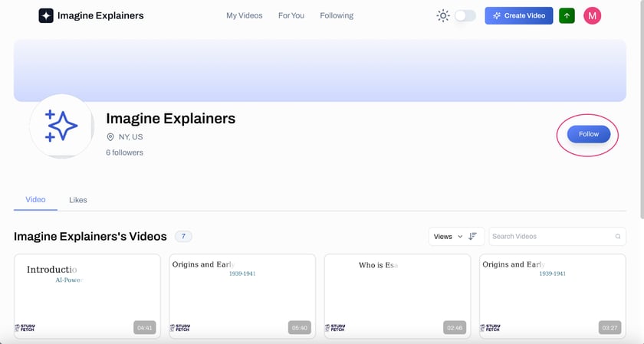644x344 pixels.
Task: Focus the Search Videos input field
Action: [557, 237]
